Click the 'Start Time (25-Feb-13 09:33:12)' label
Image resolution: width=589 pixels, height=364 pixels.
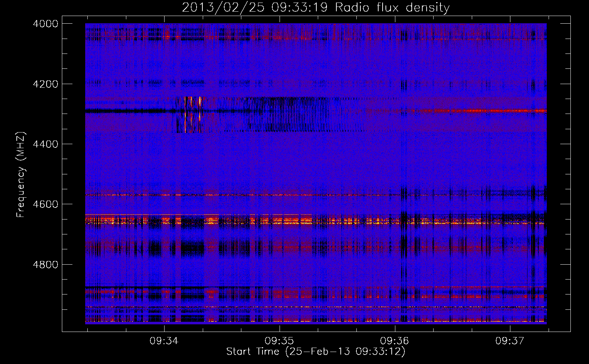click(316, 352)
